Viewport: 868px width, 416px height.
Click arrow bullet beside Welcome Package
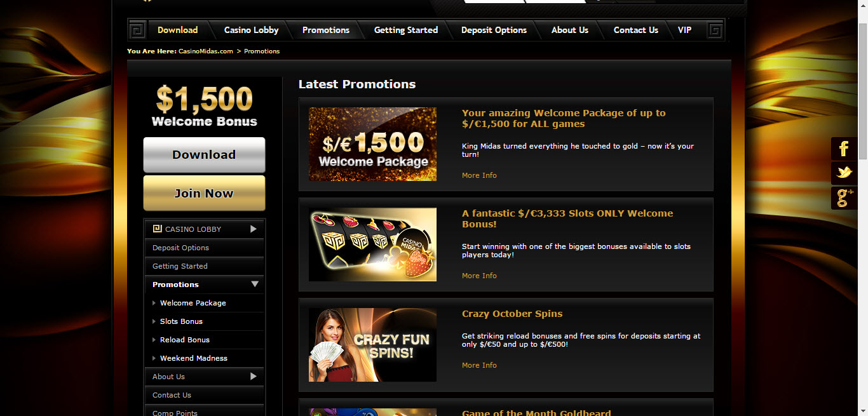154,303
